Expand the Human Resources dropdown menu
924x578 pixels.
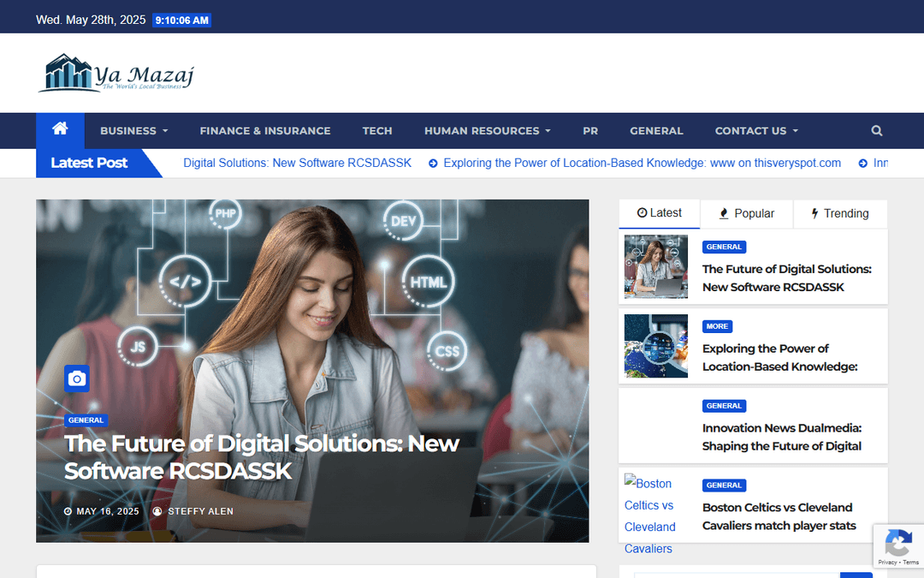click(x=488, y=131)
